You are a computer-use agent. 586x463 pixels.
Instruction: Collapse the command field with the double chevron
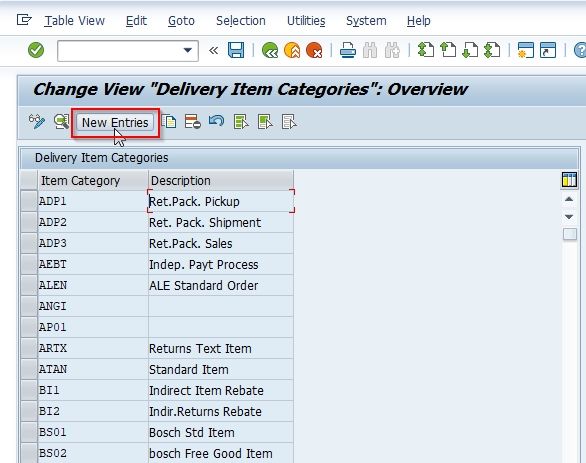pos(213,50)
